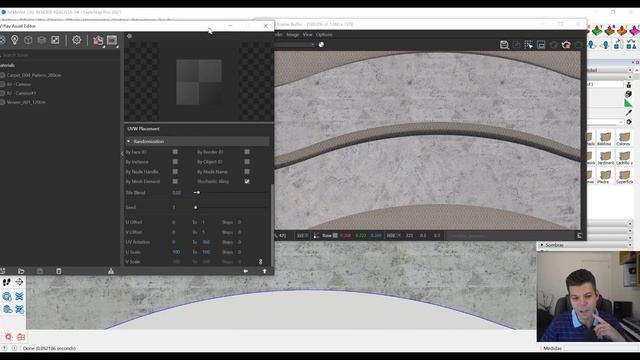The width and height of the screenshot is (640, 360).
Task: Start render with the teapot icon
Action: [98, 40]
